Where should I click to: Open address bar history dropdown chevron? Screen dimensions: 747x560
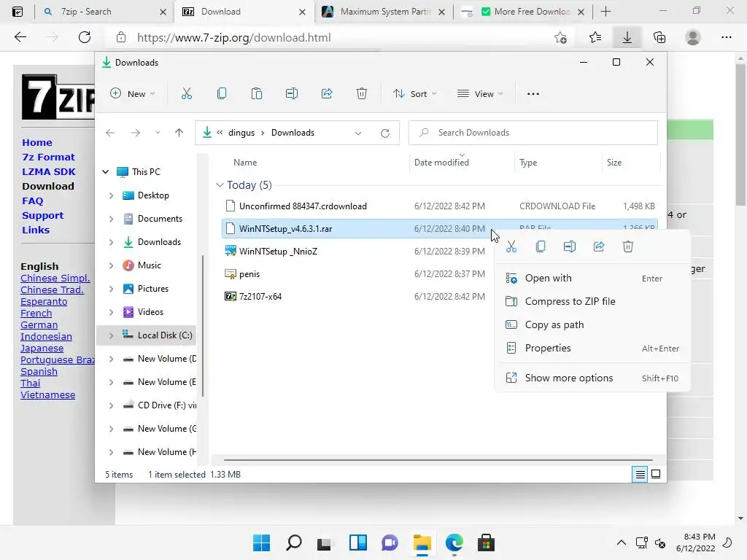pyautogui.click(x=357, y=133)
